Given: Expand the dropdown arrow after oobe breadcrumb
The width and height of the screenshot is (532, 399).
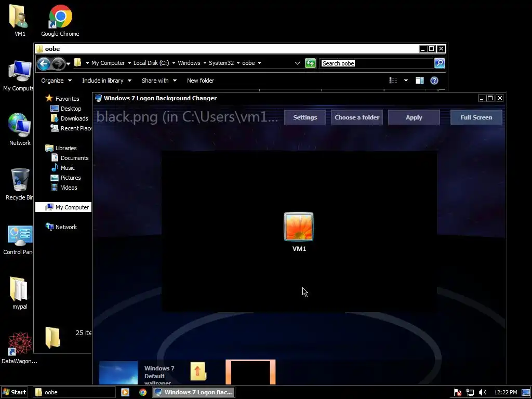Looking at the screenshot, I should [x=259, y=63].
